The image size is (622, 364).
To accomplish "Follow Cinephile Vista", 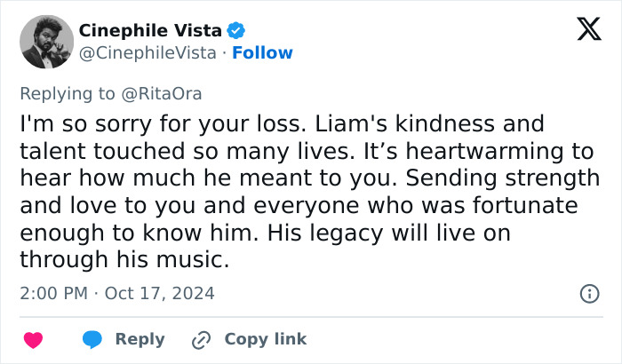I will tap(262, 53).
